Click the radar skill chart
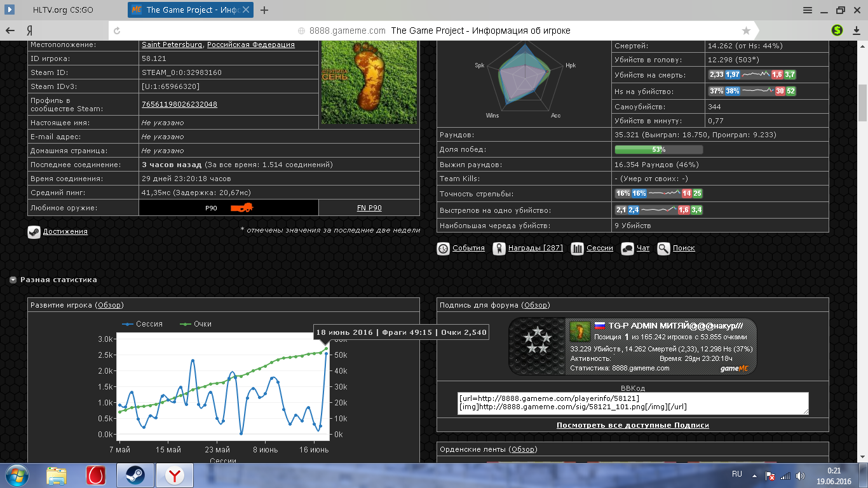Screen dimensions: 868x488 coord(525,78)
